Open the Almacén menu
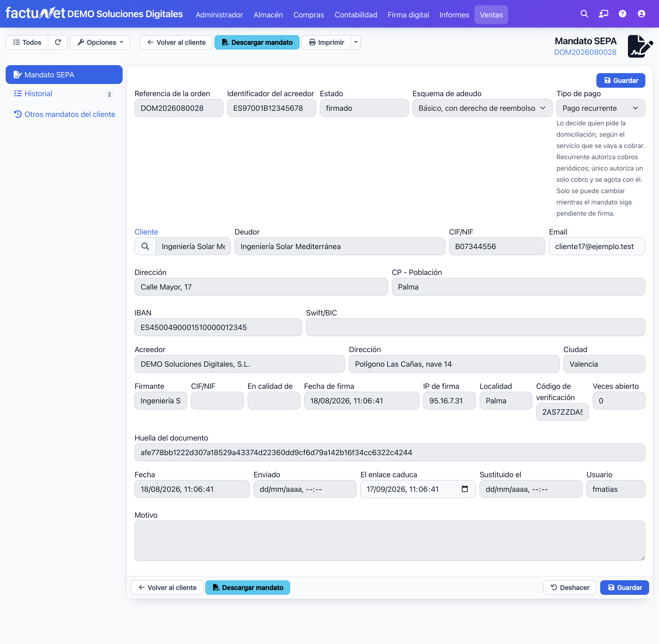659x644 pixels. [x=268, y=15]
